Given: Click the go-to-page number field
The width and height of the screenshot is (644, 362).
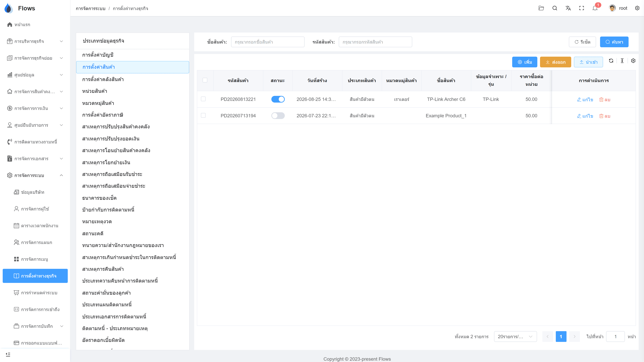Looking at the screenshot, I should 615,337.
